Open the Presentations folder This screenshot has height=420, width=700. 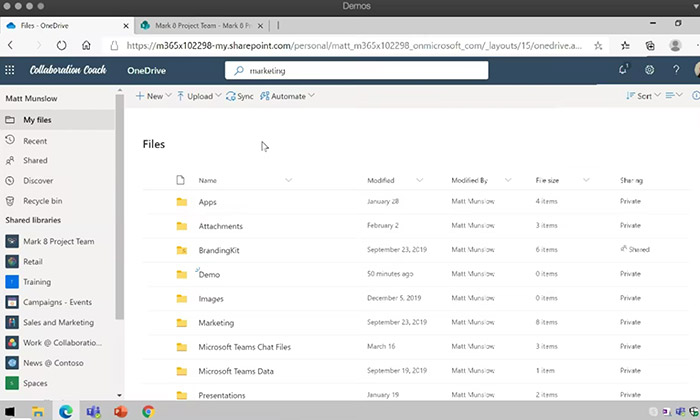pos(222,395)
